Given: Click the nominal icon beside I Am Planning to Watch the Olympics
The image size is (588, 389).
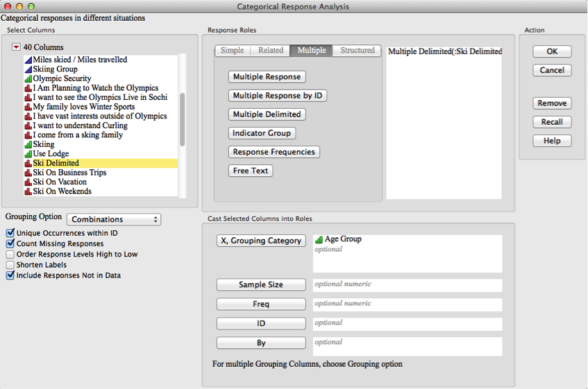Looking at the screenshot, I should click(x=28, y=88).
